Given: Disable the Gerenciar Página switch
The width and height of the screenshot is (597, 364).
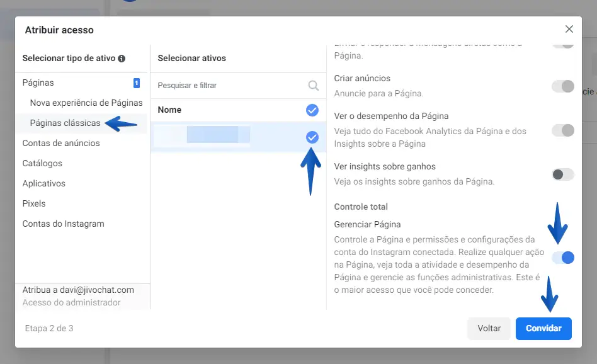Looking at the screenshot, I should 562,258.
